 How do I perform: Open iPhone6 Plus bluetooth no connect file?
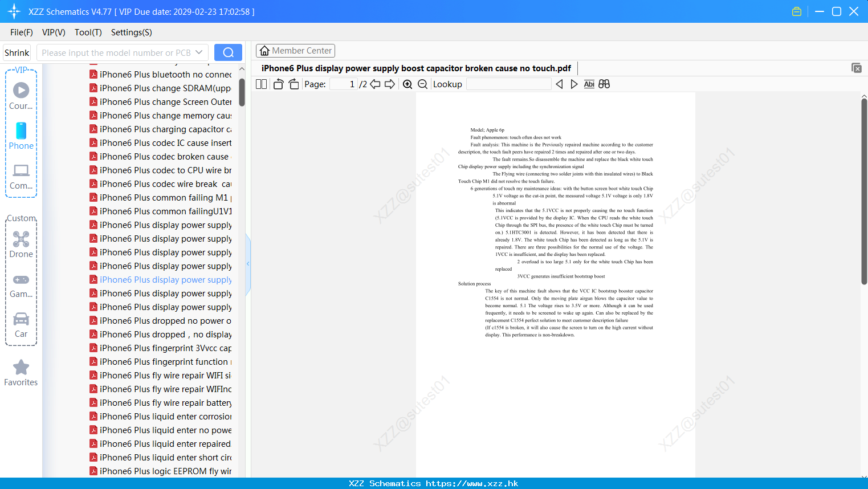coord(161,75)
